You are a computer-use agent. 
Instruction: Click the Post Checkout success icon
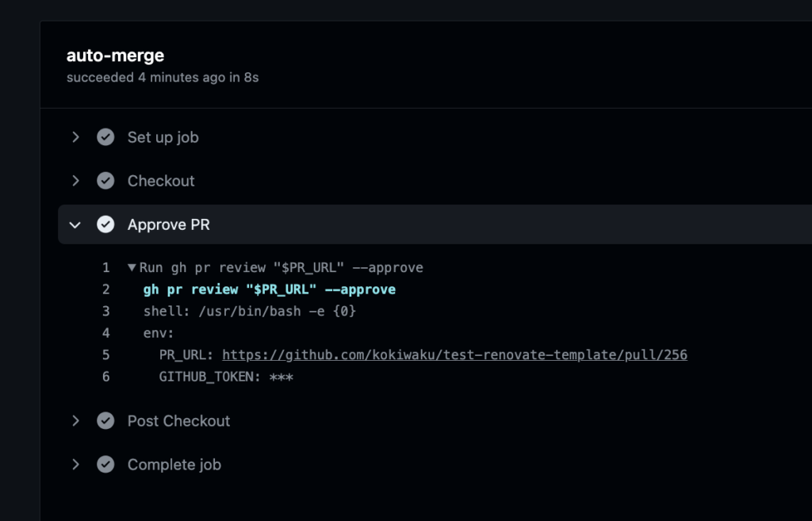(x=105, y=420)
